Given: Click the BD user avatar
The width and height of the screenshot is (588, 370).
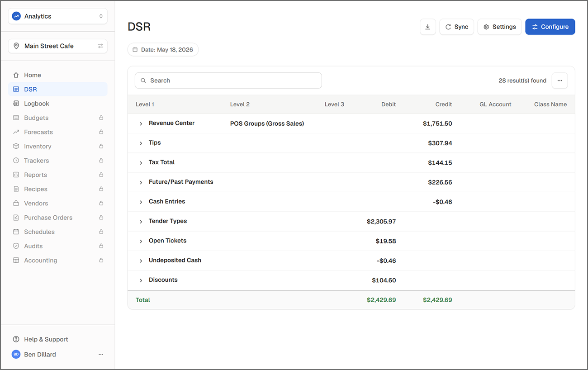Looking at the screenshot, I should (x=16, y=355).
